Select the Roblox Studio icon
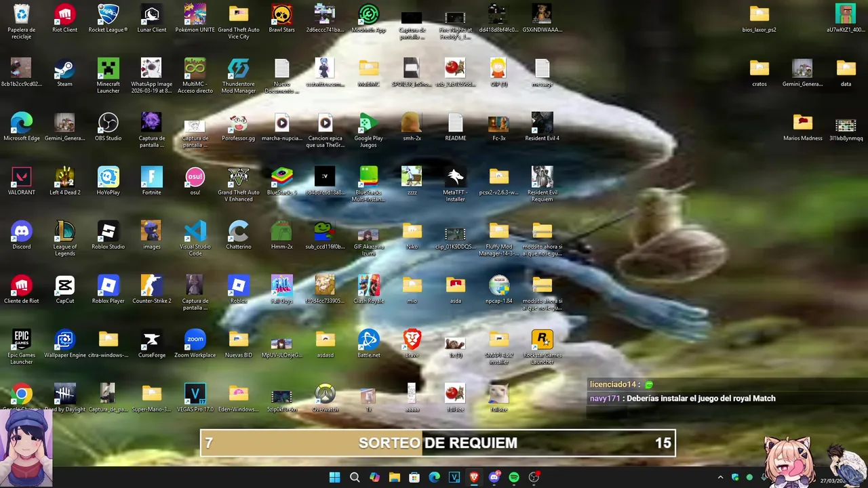 pyautogui.click(x=108, y=235)
